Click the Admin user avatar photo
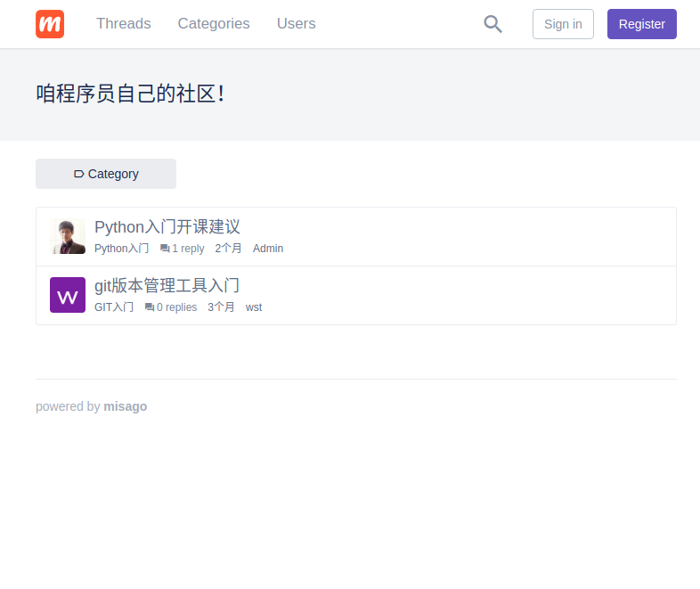The image size is (700, 589). pyautogui.click(x=68, y=236)
